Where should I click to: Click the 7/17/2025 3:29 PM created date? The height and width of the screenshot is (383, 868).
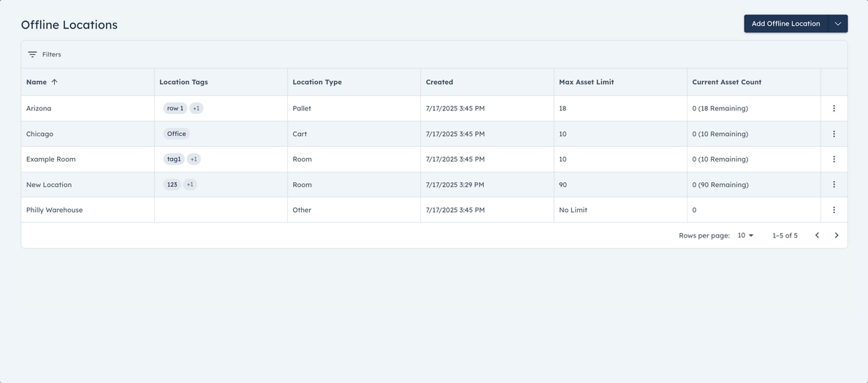(x=455, y=185)
